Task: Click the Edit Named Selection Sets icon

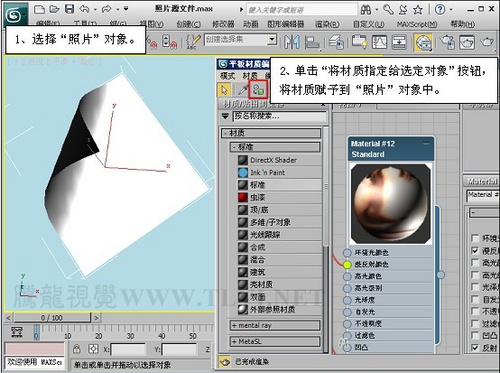Action: tap(193, 42)
